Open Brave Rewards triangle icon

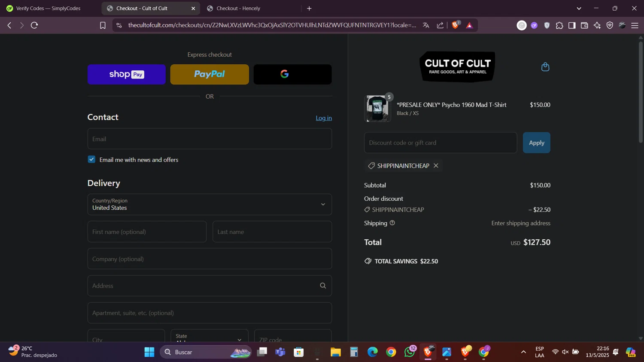[x=469, y=25]
